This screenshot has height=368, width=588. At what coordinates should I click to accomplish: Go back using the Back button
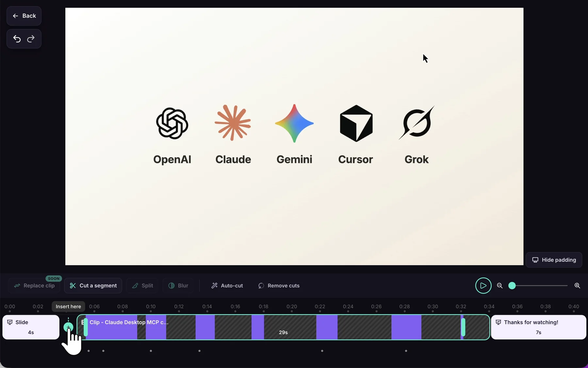coord(24,16)
